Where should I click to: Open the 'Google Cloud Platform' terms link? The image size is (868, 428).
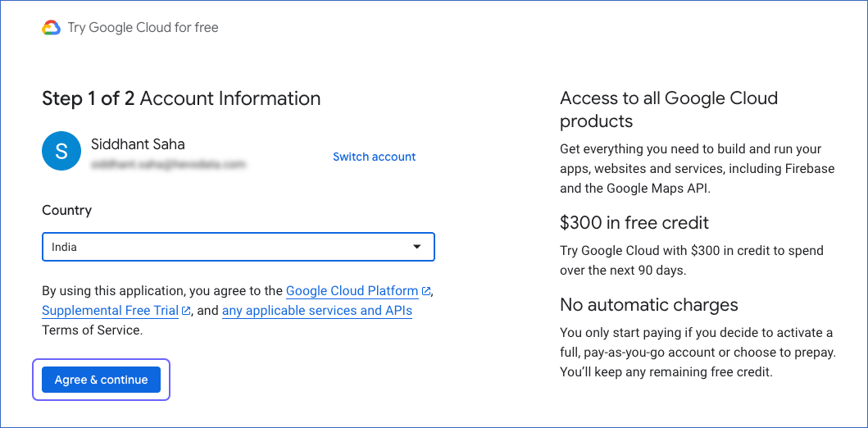pos(352,291)
